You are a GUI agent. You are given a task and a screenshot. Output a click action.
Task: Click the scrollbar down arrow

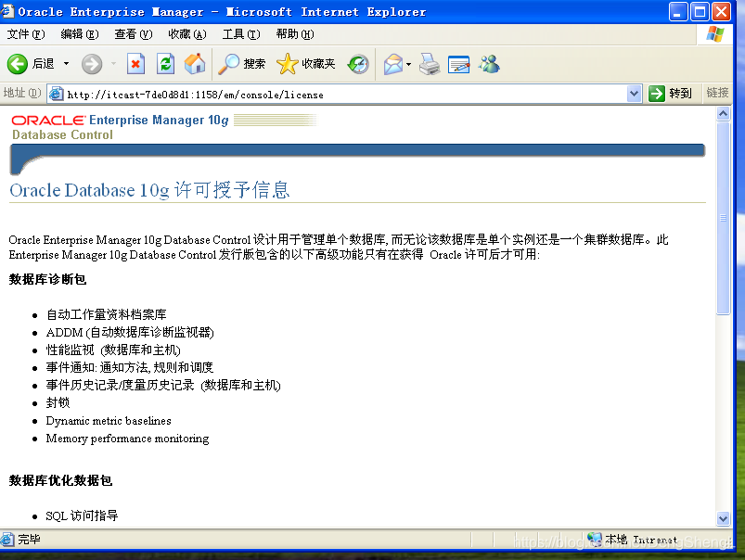point(723,518)
